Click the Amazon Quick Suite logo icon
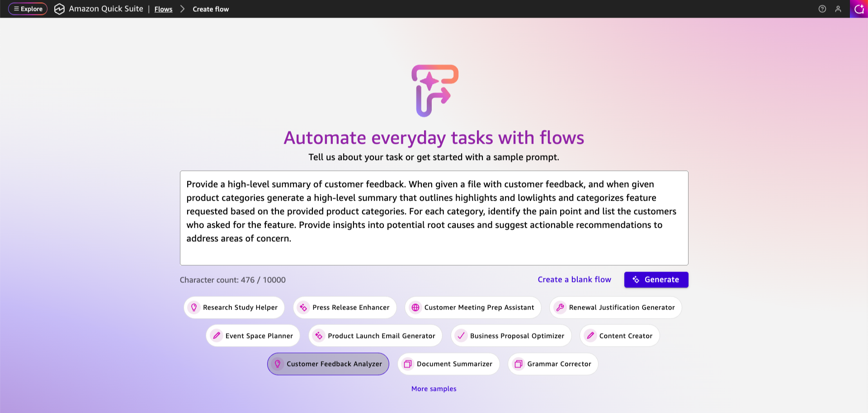868x413 pixels. click(59, 9)
